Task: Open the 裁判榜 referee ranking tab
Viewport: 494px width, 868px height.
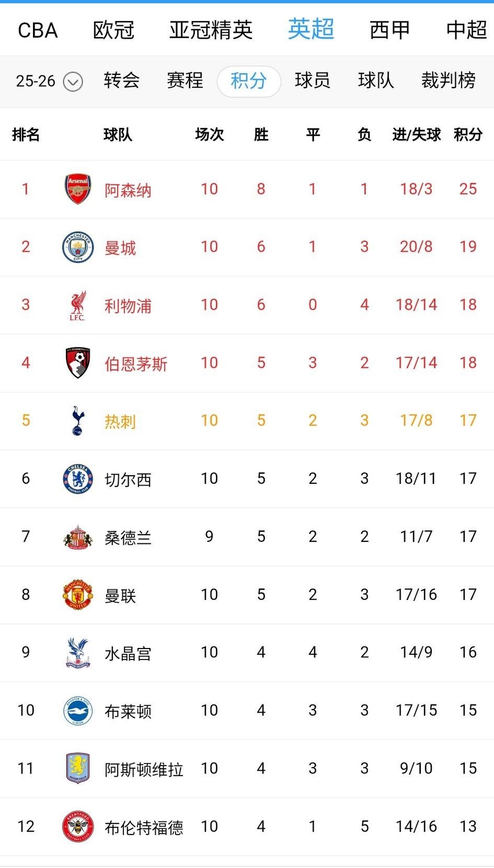Action: [448, 81]
